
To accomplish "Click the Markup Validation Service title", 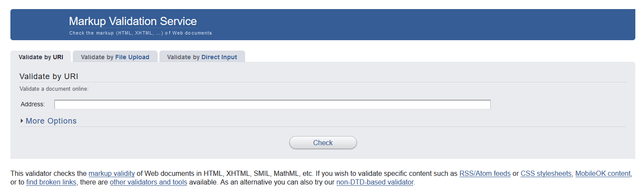I will tap(133, 21).
